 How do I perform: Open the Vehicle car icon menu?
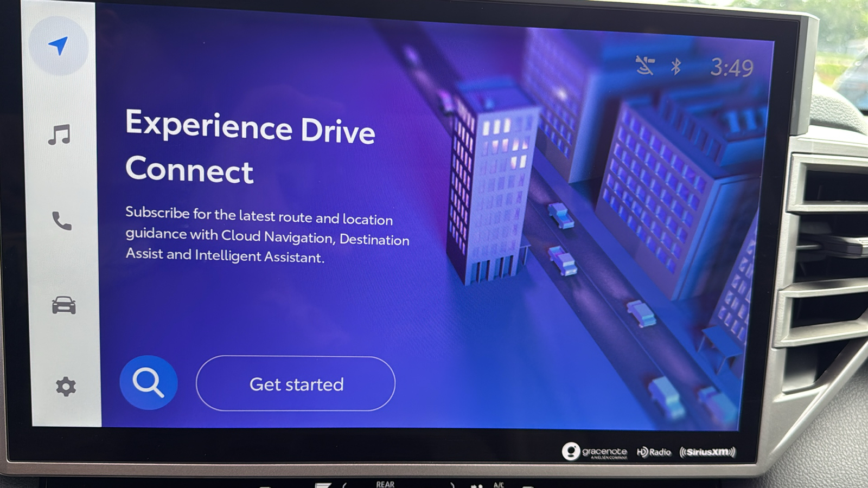[x=63, y=305]
